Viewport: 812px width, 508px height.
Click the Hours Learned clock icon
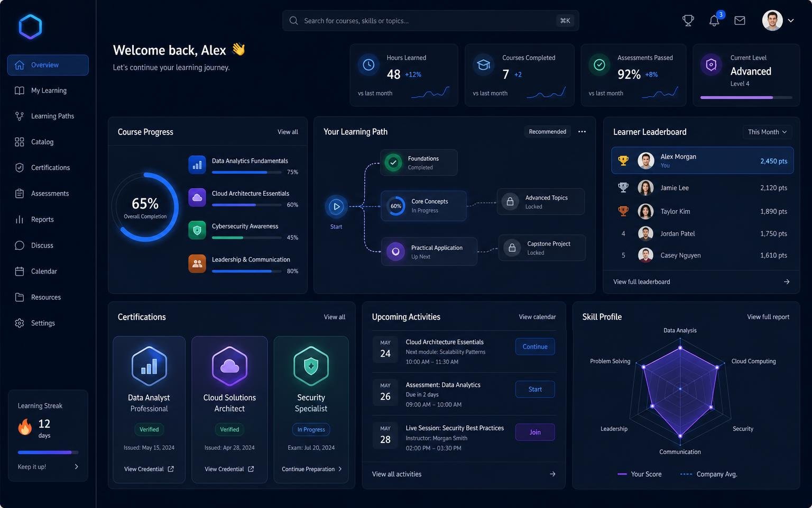coord(368,65)
